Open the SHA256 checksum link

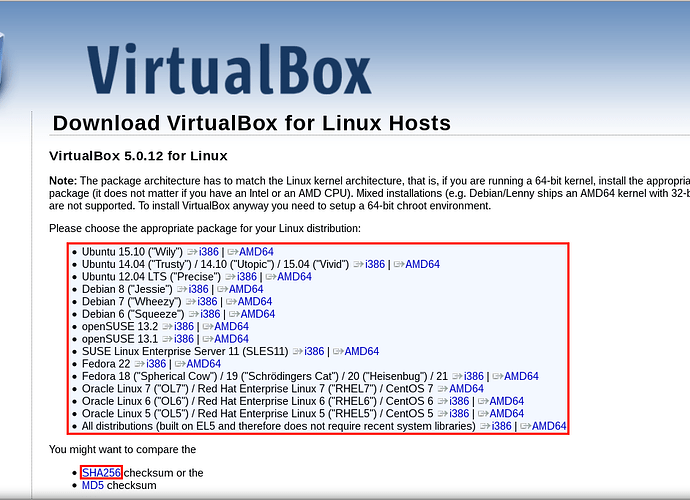101,472
